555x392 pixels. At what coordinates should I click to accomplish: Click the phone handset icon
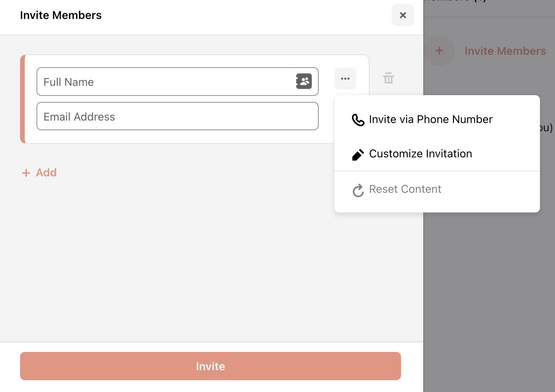point(358,120)
